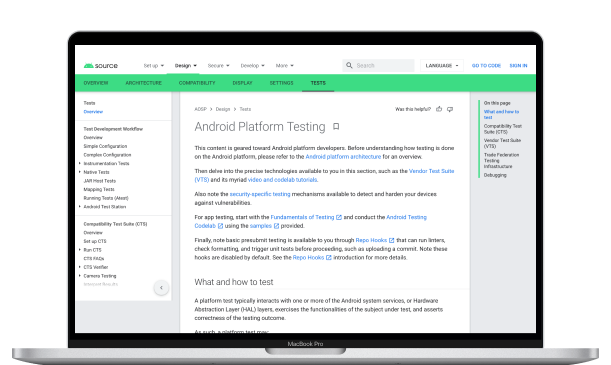This screenshot has height=365, width=611.
Task: Click Tests in the breadcrumb
Action: point(245,109)
